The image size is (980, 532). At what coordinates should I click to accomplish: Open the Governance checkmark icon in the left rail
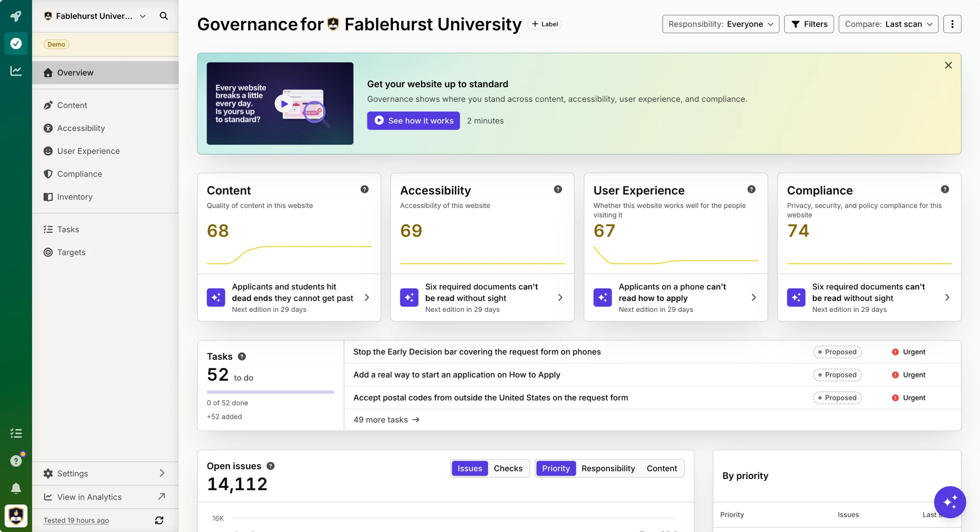pos(16,44)
